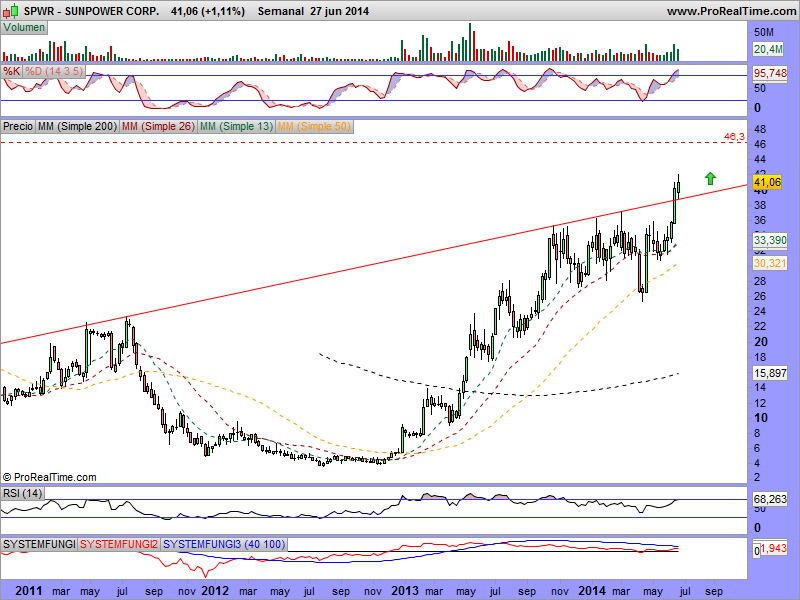Click the 33,390 moving average value
This screenshot has width=800, height=600.
[770, 240]
